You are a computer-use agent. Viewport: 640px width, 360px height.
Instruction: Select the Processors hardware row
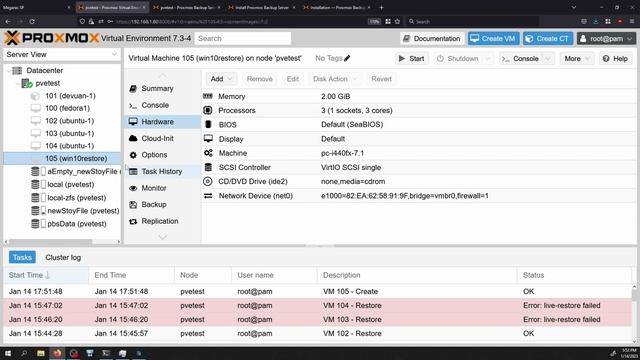coord(419,111)
